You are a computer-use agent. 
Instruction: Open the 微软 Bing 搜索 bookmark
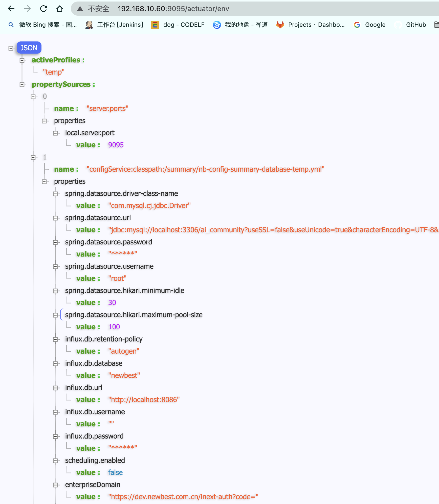[x=42, y=25]
